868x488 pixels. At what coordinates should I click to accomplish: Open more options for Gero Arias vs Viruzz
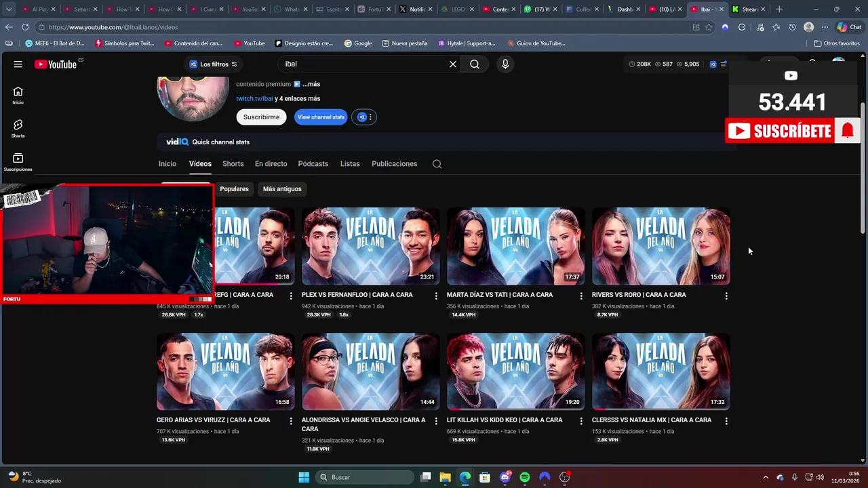tap(291, 421)
